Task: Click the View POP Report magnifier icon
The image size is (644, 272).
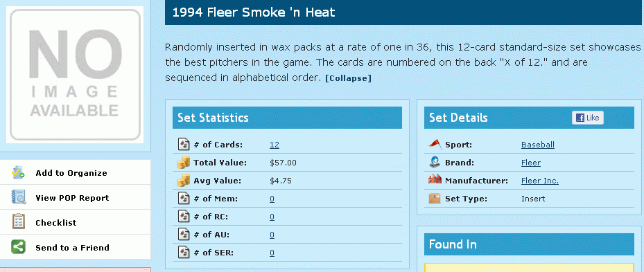Action: coord(19,197)
